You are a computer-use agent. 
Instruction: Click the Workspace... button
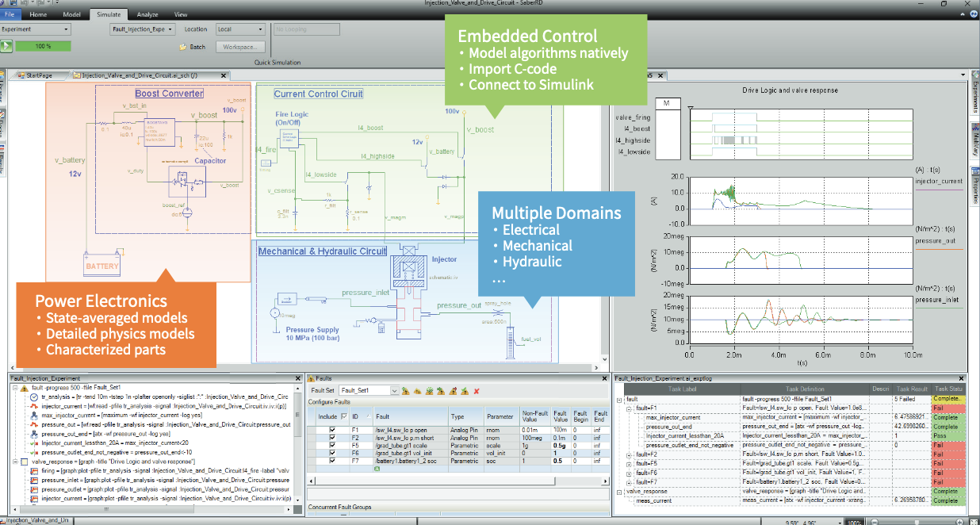click(238, 47)
